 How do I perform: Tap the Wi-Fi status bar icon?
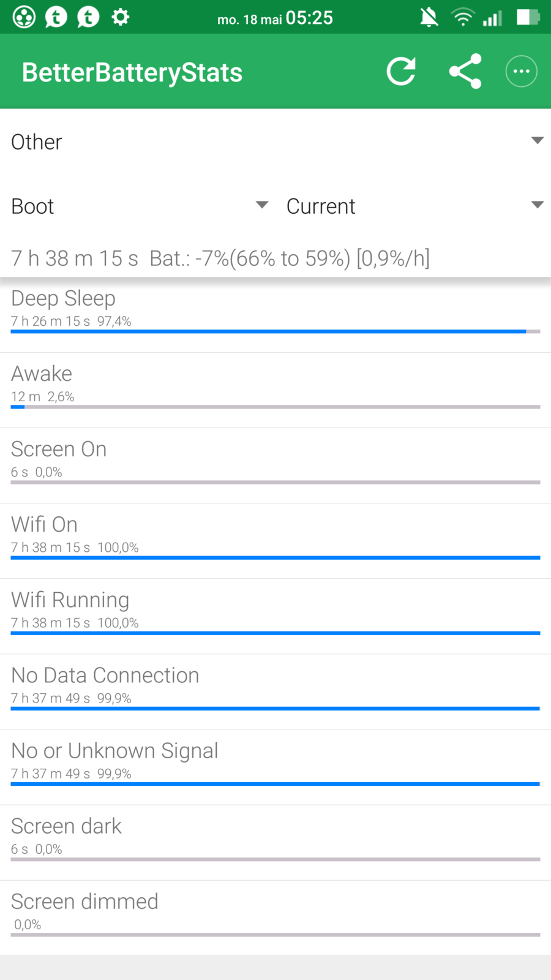click(x=462, y=17)
